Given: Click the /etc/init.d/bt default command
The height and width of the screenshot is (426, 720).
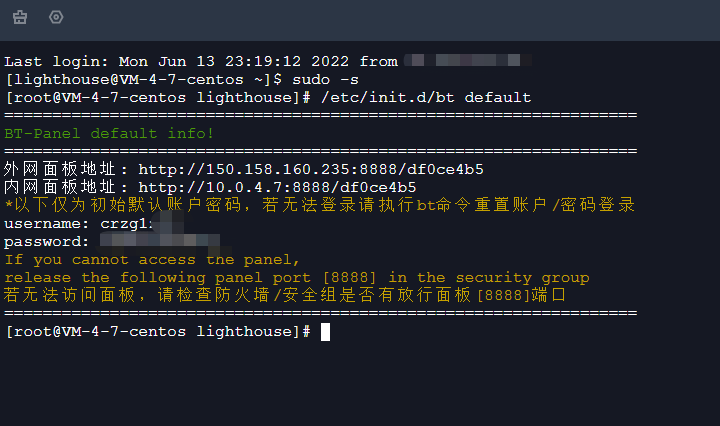Looking at the screenshot, I should pyautogui.click(x=426, y=97).
